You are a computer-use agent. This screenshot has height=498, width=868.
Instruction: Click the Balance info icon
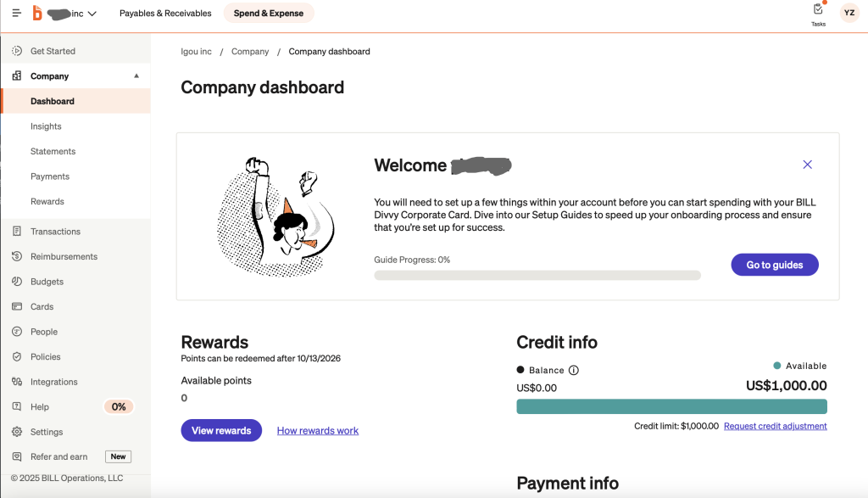point(574,371)
